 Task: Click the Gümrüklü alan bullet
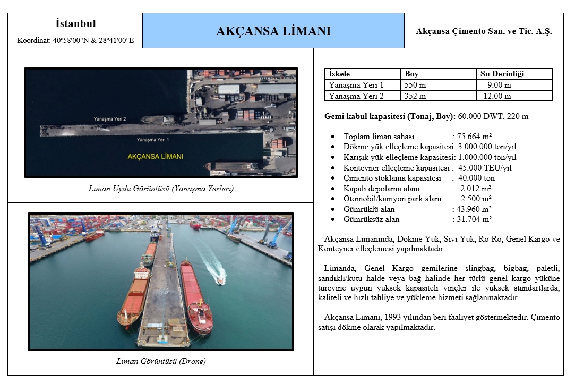(x=369, y=209)
